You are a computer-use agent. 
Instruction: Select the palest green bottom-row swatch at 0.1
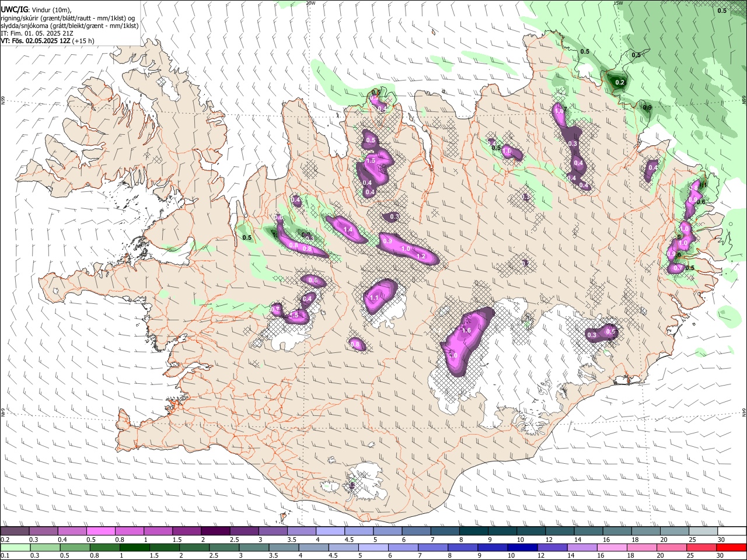click(15, 547)
